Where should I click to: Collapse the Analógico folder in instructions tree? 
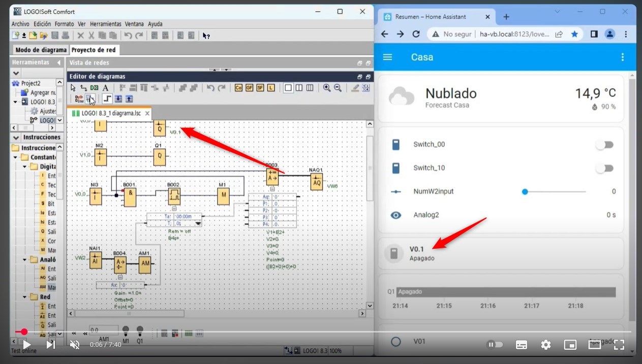pyautogui.click(x=25, y=259)
